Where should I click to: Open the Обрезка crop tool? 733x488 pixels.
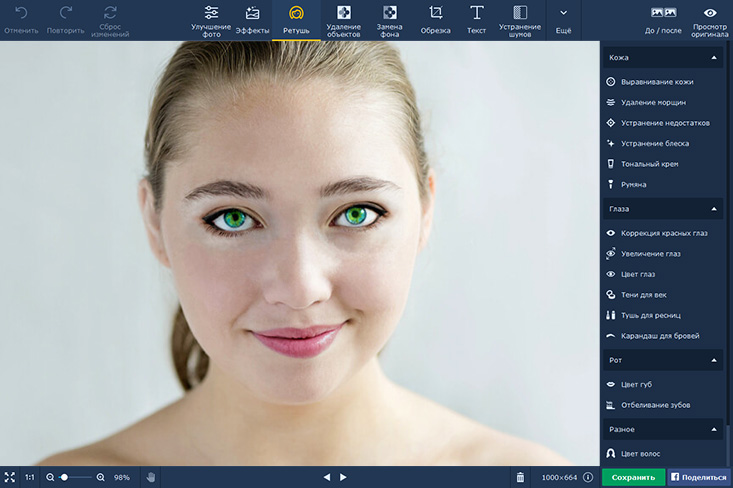click(x=435, y=20)
